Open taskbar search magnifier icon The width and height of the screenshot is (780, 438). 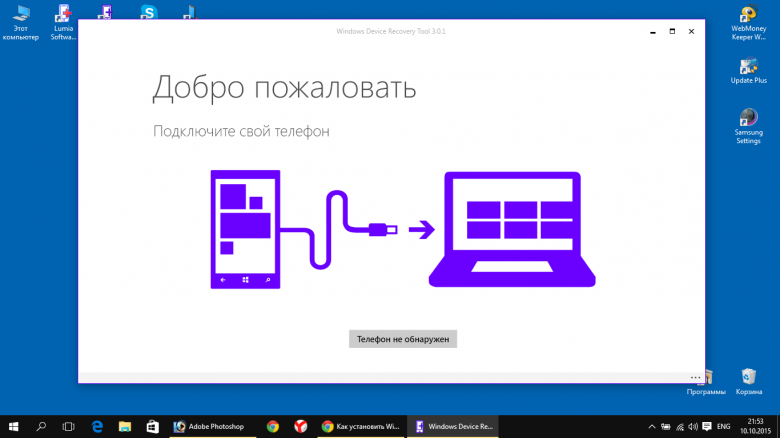[41, 427]
